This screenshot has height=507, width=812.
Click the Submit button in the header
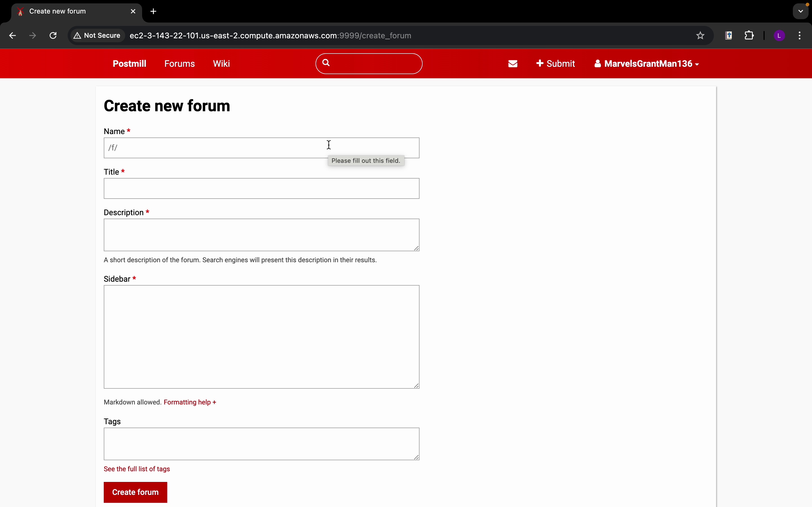click(556, 64)
